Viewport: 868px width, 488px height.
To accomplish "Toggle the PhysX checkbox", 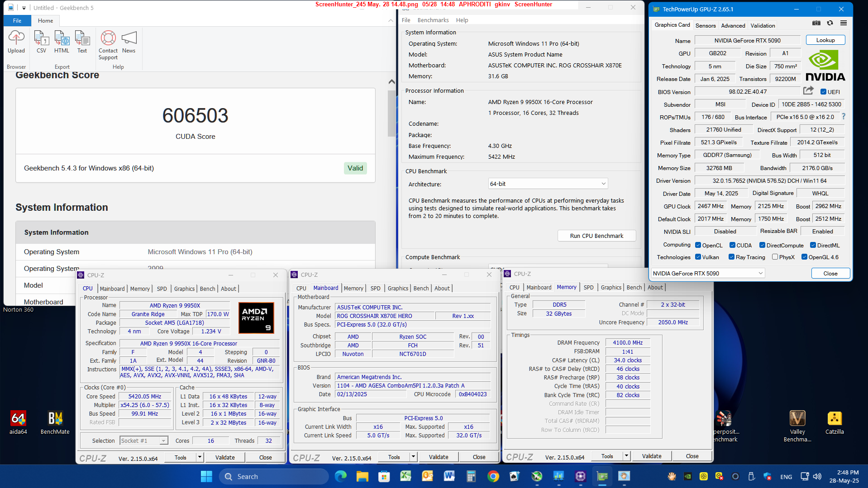I will coord(775,257).
